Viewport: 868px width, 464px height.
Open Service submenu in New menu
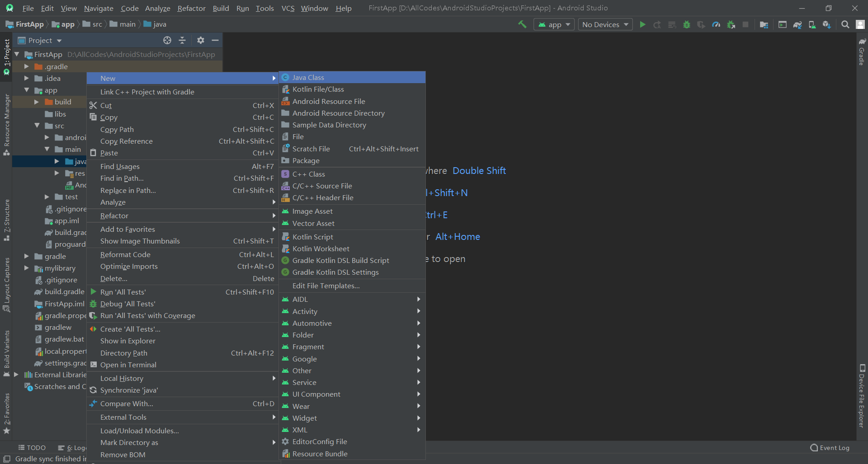(352, 382)
